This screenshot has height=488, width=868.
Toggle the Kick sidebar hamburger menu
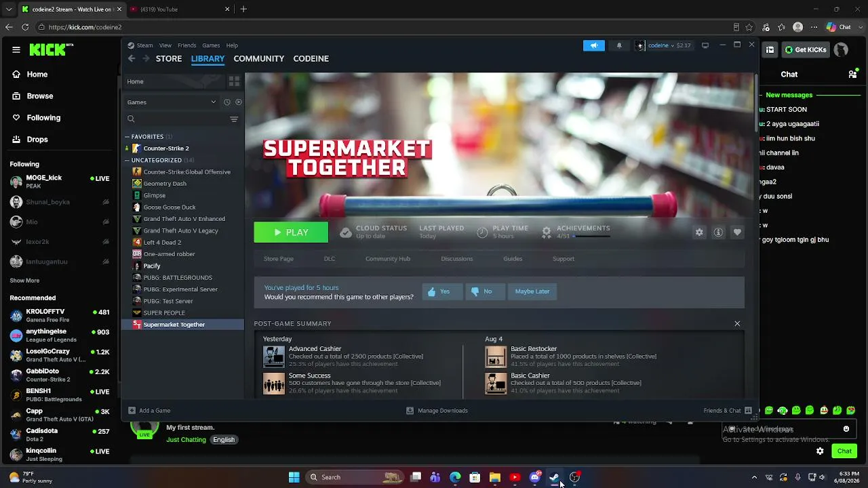pos(16,49)
